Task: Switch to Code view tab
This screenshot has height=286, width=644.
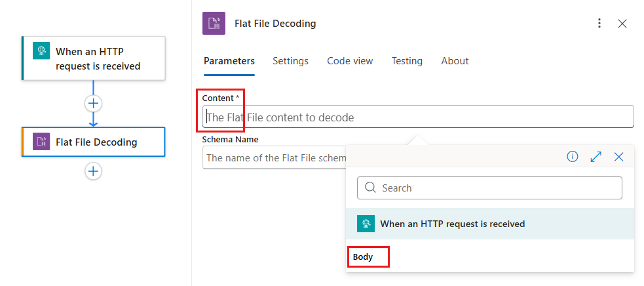Action: pyautogui.click(x=350, y=61)
